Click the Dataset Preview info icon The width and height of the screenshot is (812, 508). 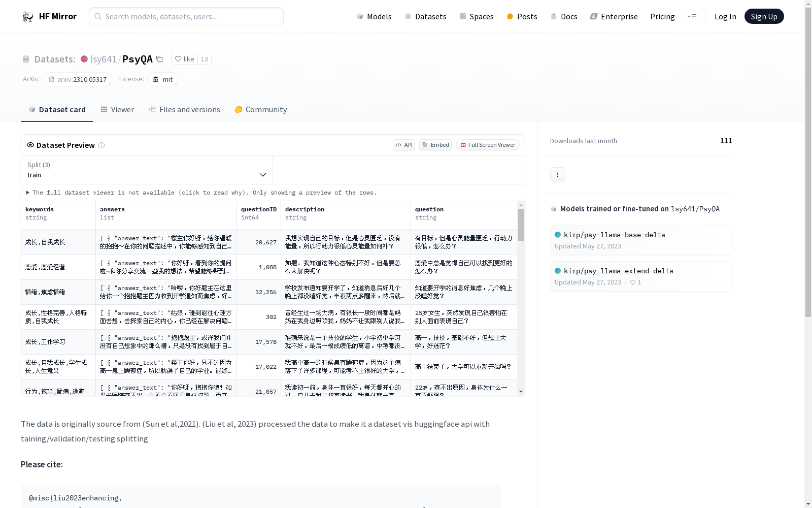click(101, 145)
